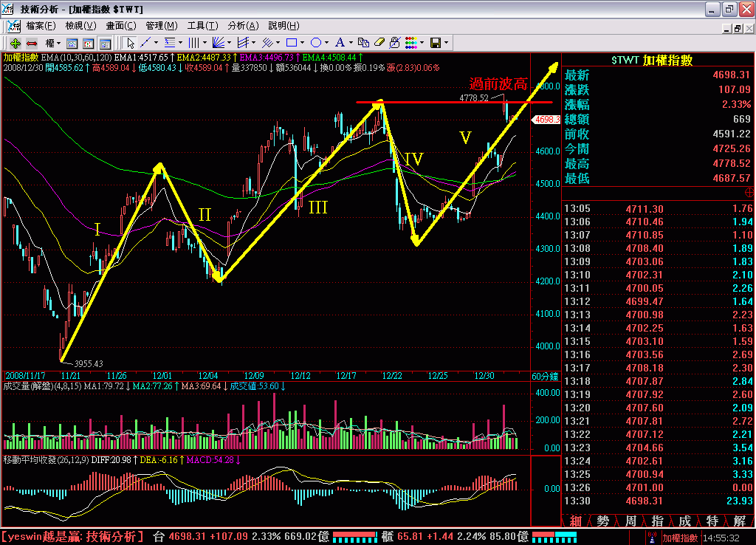Viewport: 756px width, 545px height.
Task: Click the title bar program icon
Action: point(7,9)
